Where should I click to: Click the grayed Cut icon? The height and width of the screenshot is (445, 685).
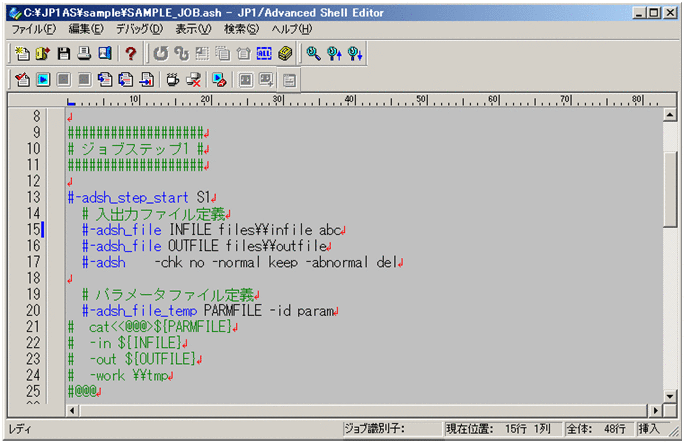click(x=202, y=54)
